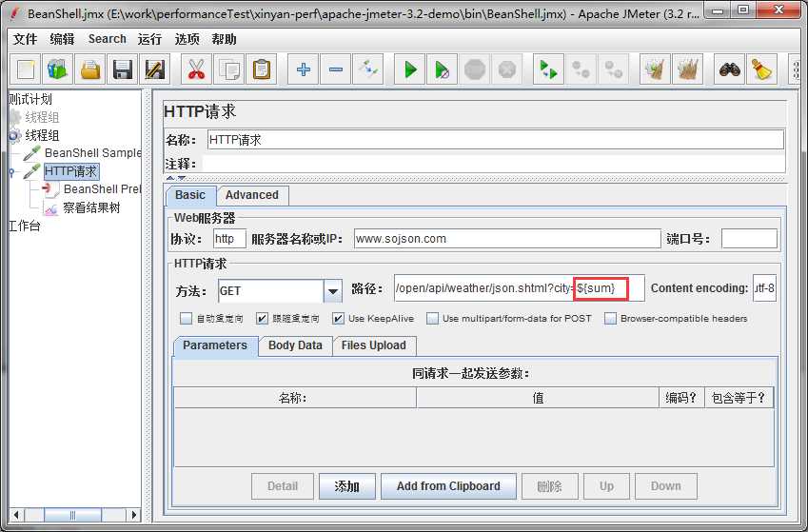Toggle the Use KeepAlive checkbox
This screenshot has width=808, height=532.
tap(338, 318)
